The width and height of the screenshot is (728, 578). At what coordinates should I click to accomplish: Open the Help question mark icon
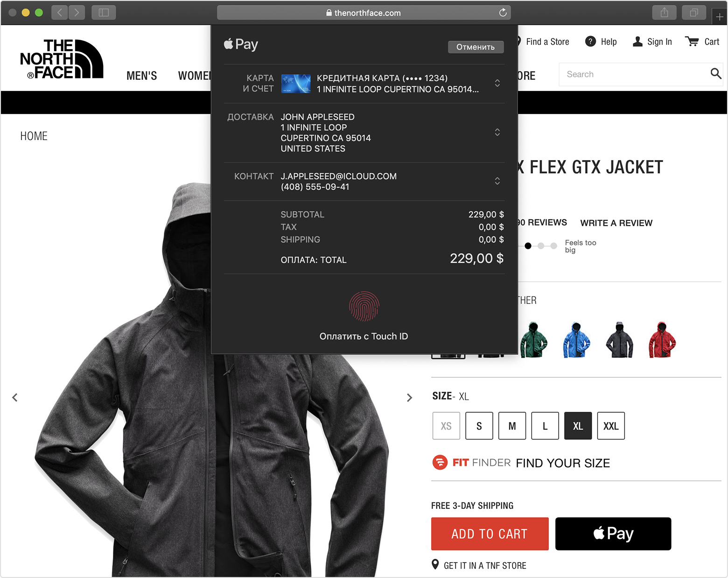click(590, 42)
